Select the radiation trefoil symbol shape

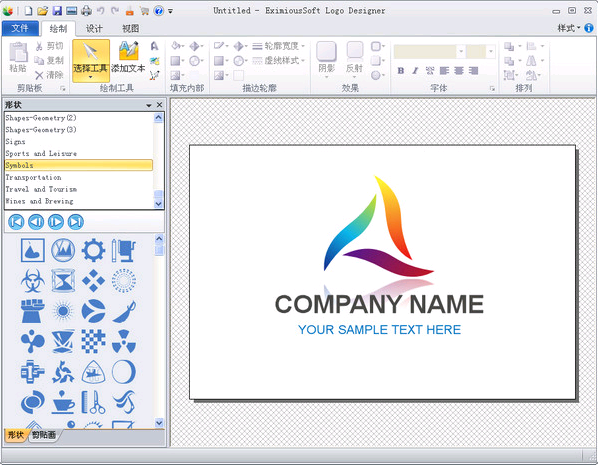coord(124,342)
